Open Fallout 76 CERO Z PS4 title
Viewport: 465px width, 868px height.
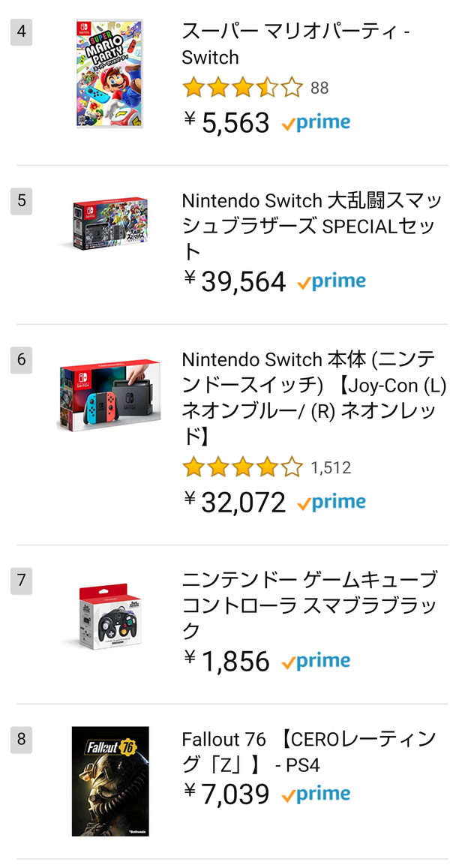pos(309,752)
